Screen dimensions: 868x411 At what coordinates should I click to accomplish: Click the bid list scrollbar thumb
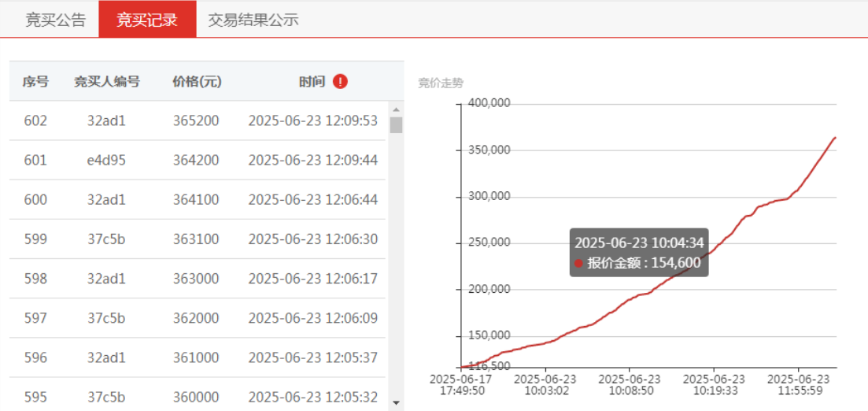tap(396, 125)
